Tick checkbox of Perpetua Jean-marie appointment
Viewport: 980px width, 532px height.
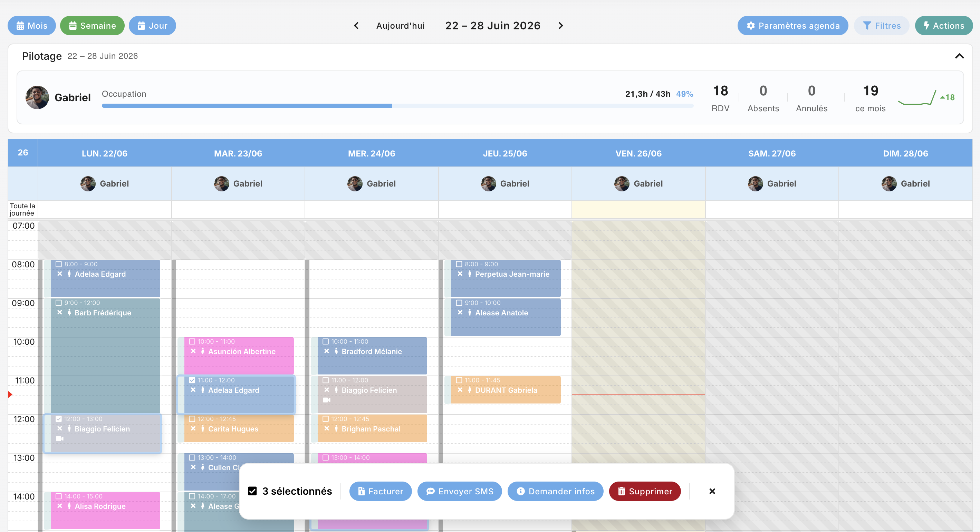click(459, 264)
